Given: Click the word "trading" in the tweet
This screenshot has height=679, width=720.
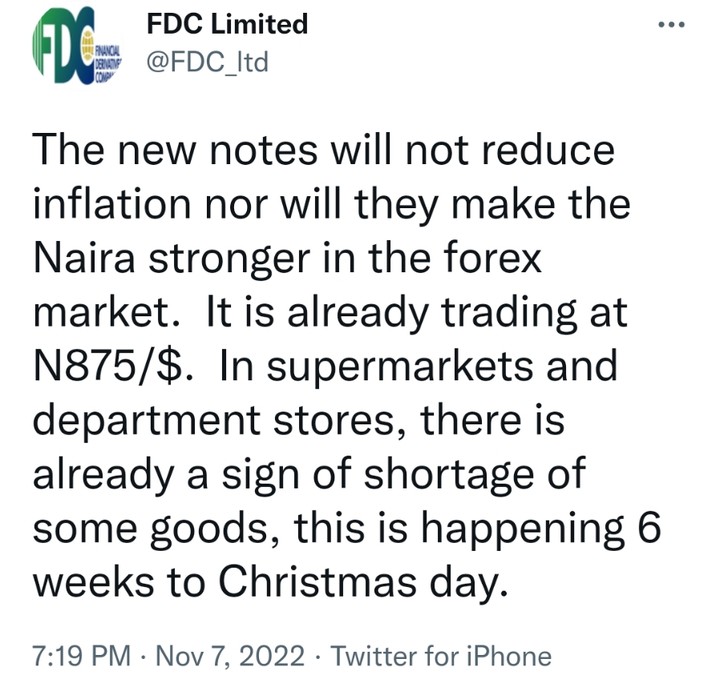Looking at the screenshot, I should (514, 313).
